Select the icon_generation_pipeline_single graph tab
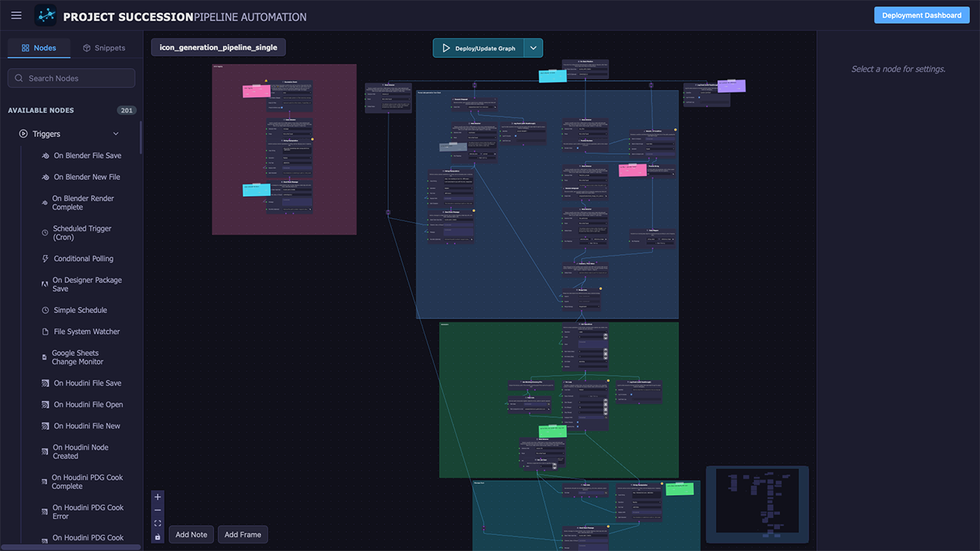980x551 pixels. [218, 47]
